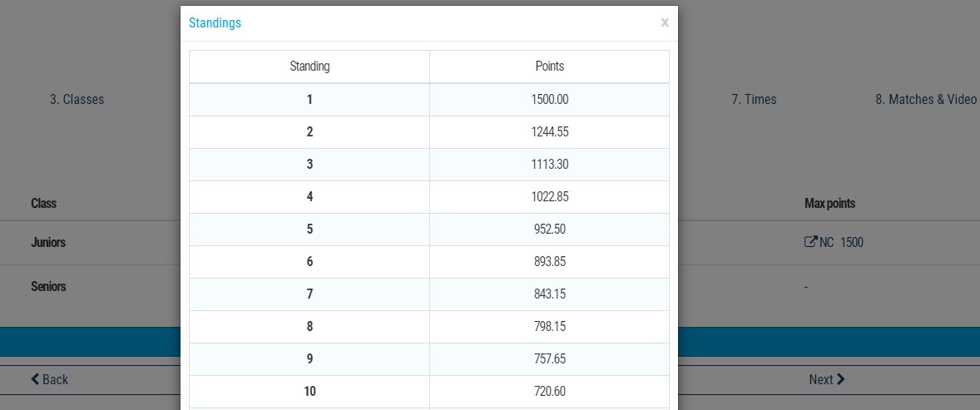Select the 798.15 points cell
980x410 pixels.
pos(549,327)
